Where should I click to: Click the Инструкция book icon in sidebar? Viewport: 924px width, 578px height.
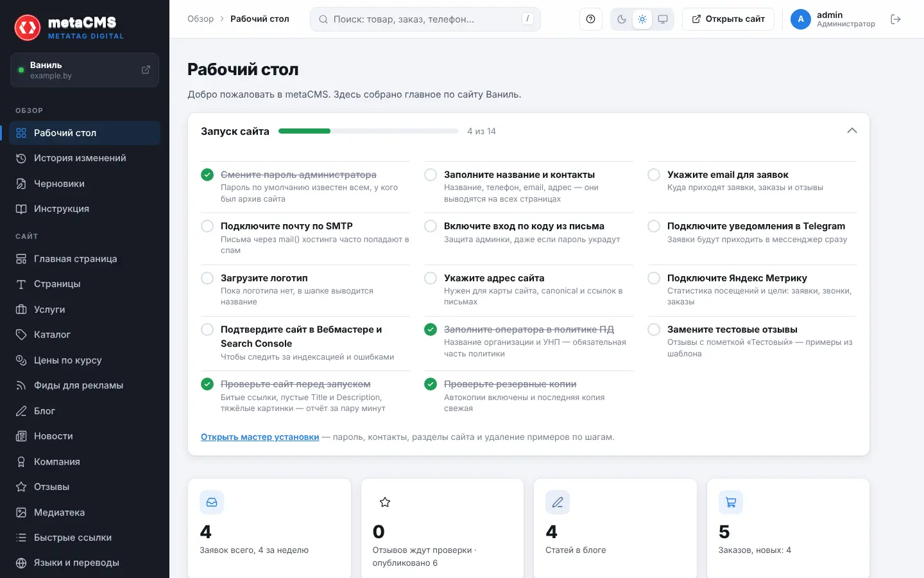(x=21, y=209)
